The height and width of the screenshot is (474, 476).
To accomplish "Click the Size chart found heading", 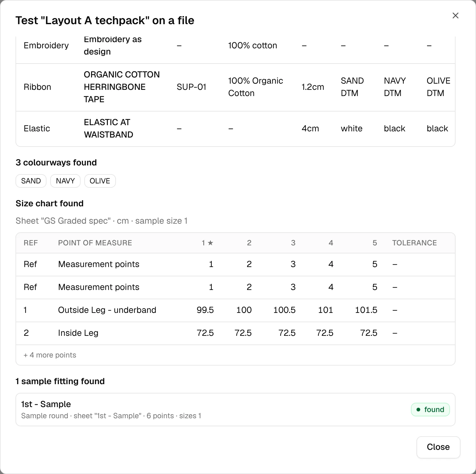I will click(50, 204).
